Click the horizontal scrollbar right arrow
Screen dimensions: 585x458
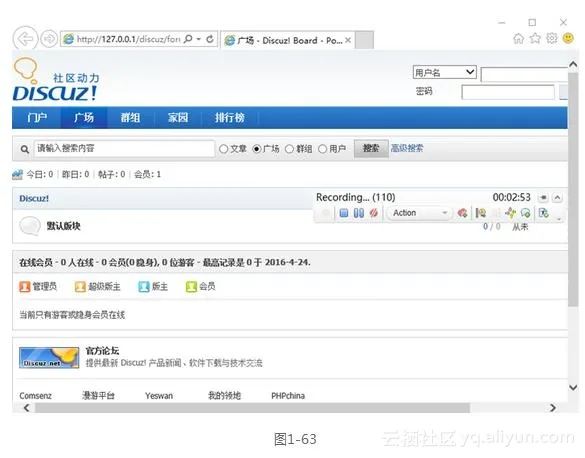pos(553,408)
